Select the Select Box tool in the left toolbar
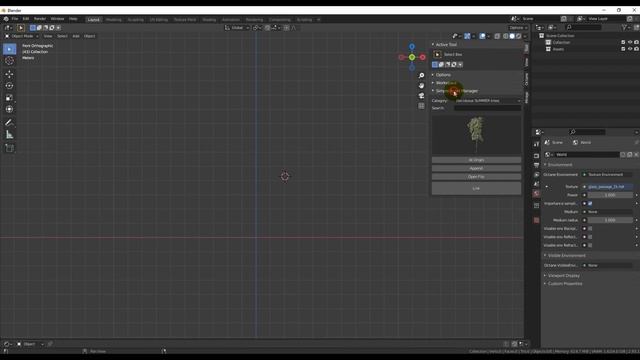Screen dimensions: 640x360 9,49
